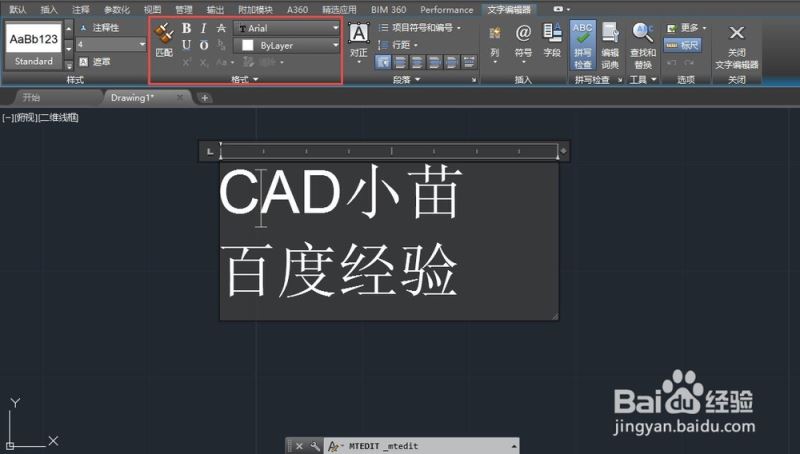The height and width of the screenshot is (454, 800).
Task: Add new drawing with plus tab
Action: pos(205,98)
